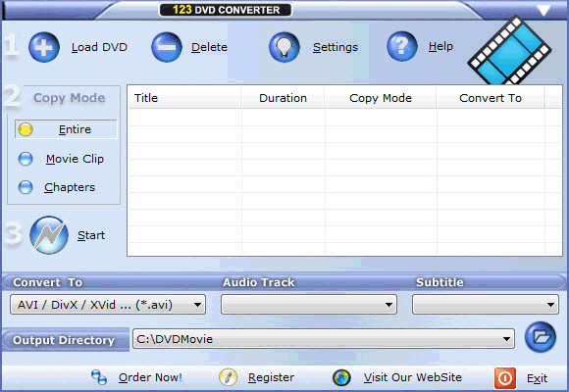Open the Visit Our WebSite link

[x=413, y=377]
